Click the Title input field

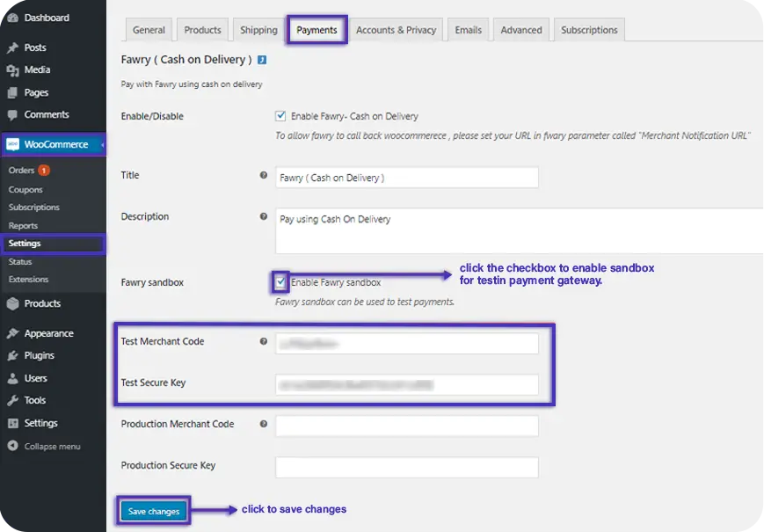click(x=407, y=178)
